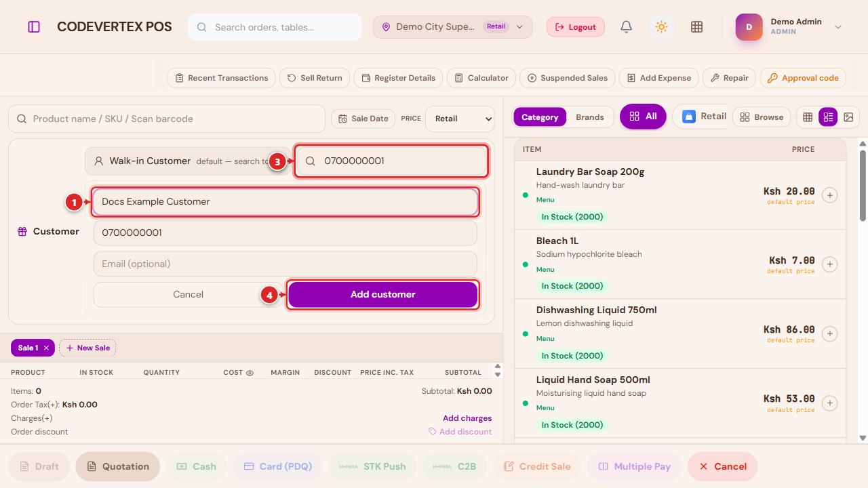The width and height of the screenshot is (868, 488).
Task: Click the Demo Admin avatar
Action: [749, 27]
